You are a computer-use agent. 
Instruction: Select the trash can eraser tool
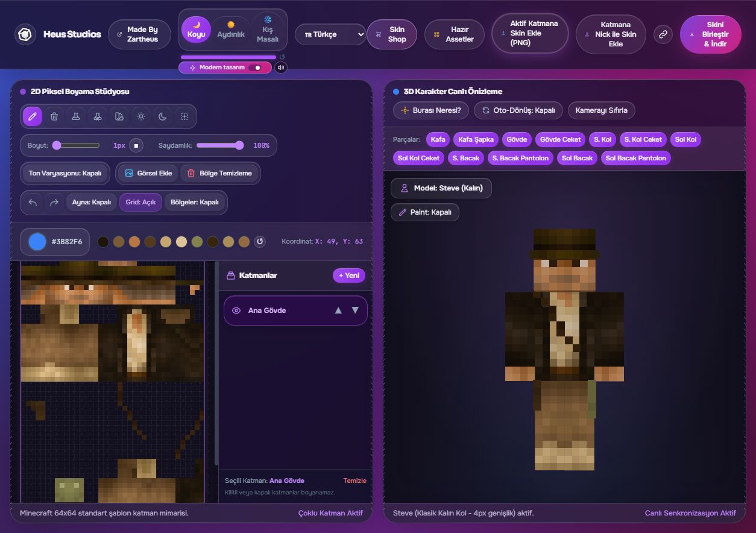(54, 116)
